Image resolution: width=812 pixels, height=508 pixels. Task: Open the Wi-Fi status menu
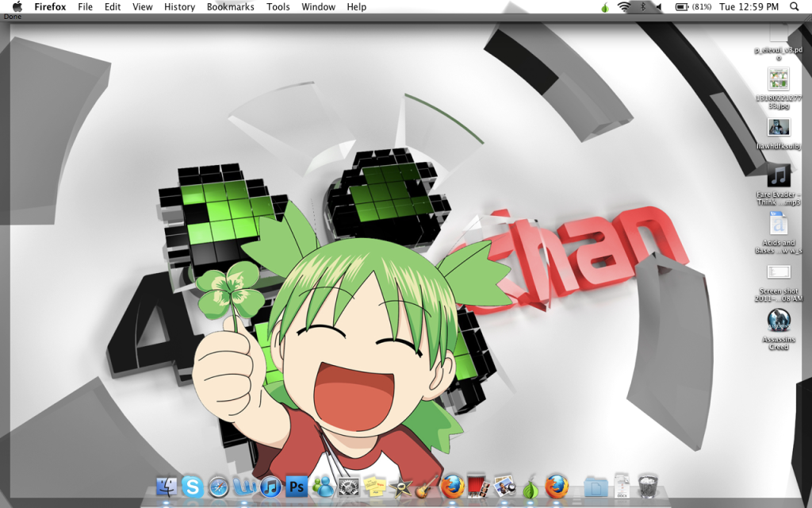tap(624, 6)
